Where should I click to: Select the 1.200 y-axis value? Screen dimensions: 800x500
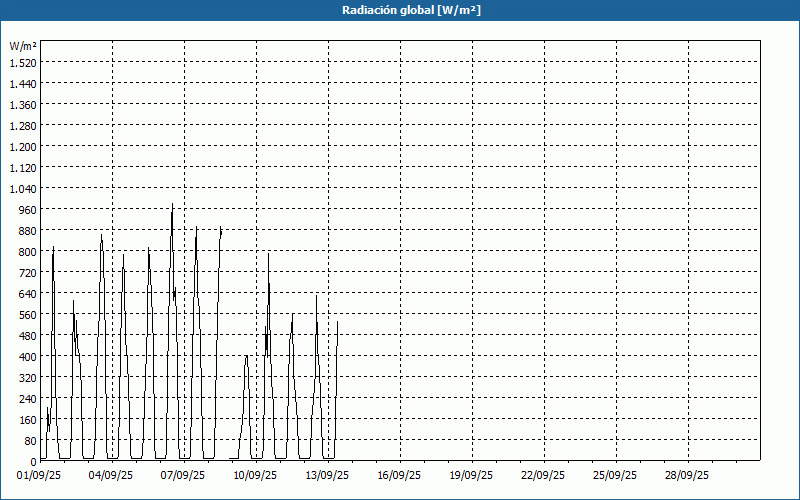23,146
